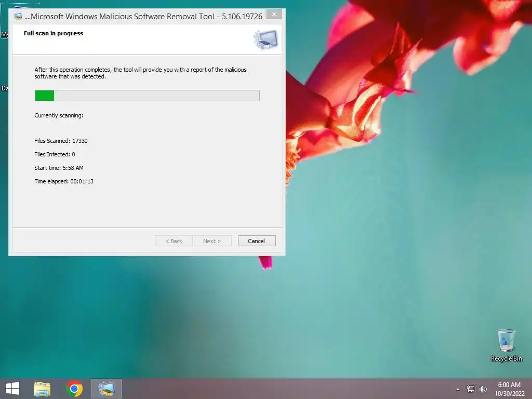Screen dimensions: 532x399
Task: Click the 'After this operation completes' description text
Action: click(x=140, y=73)
